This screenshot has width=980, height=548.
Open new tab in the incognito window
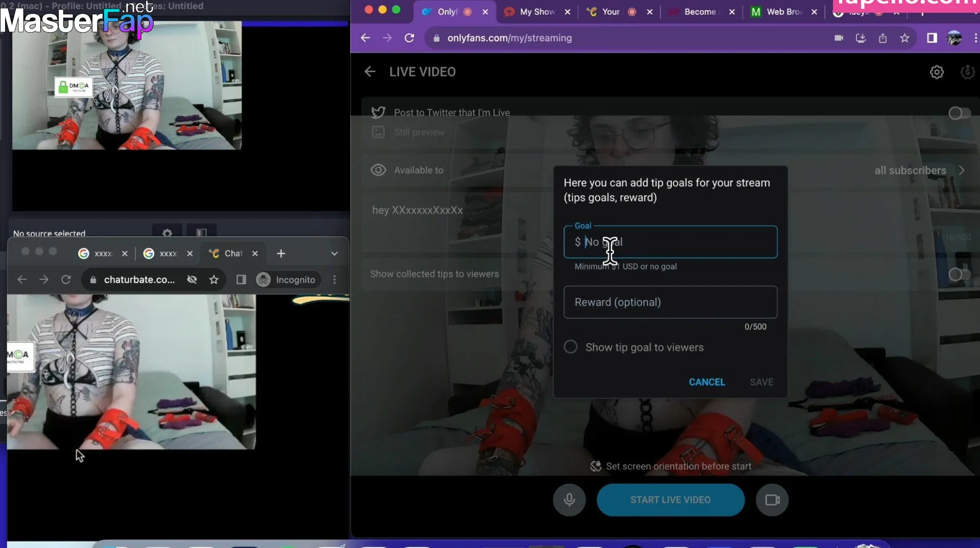[x=281, y=254]
